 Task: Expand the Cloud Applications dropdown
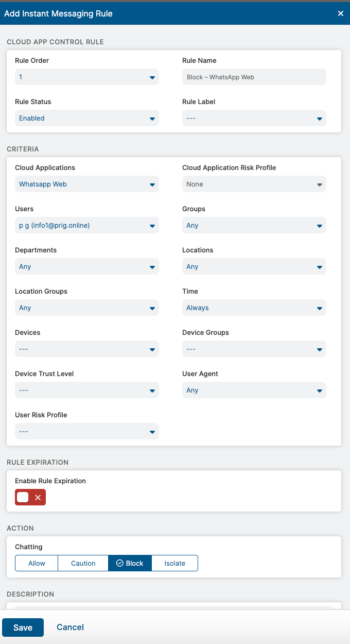tap(87, 184)
